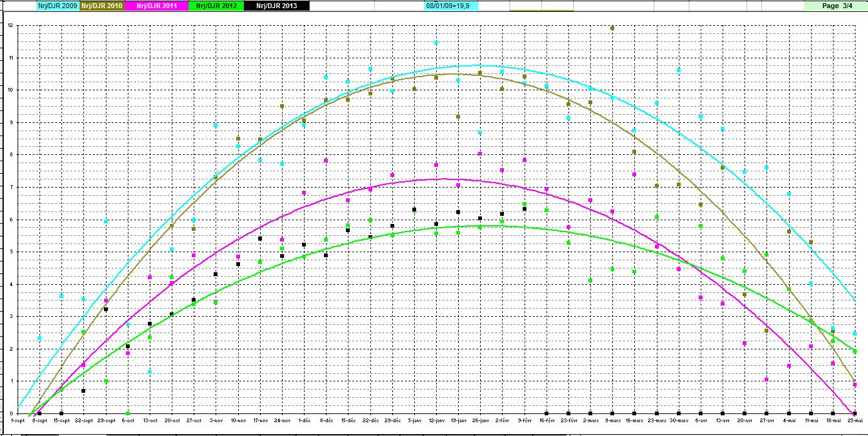Select the black Nrj/DJR 2013 legend cell
This screenshot has width=868, height=436.
(x=276, y=6)
